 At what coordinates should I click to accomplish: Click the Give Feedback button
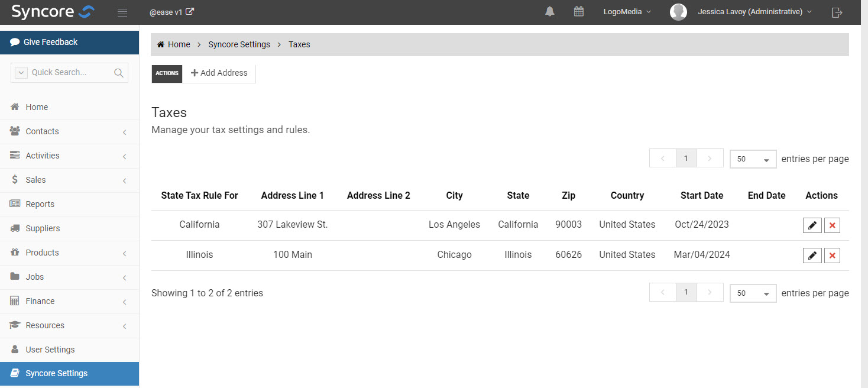(x=69, y=42)
